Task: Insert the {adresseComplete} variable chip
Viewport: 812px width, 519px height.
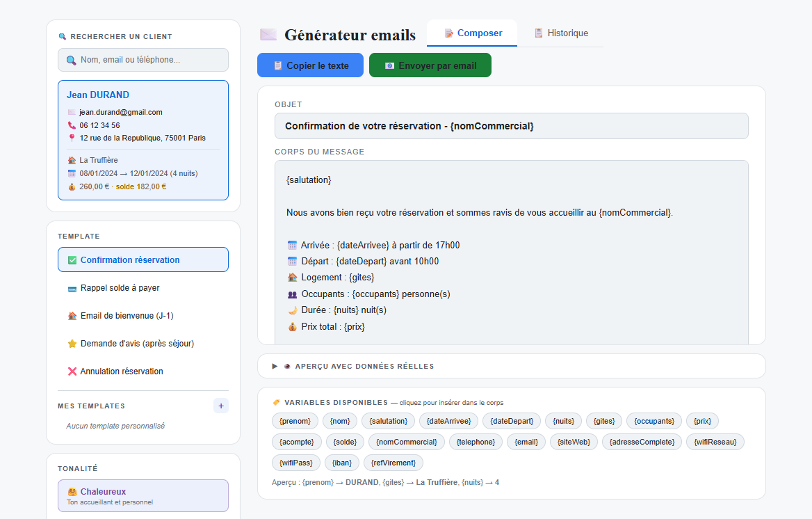Action: coord(642,442)
